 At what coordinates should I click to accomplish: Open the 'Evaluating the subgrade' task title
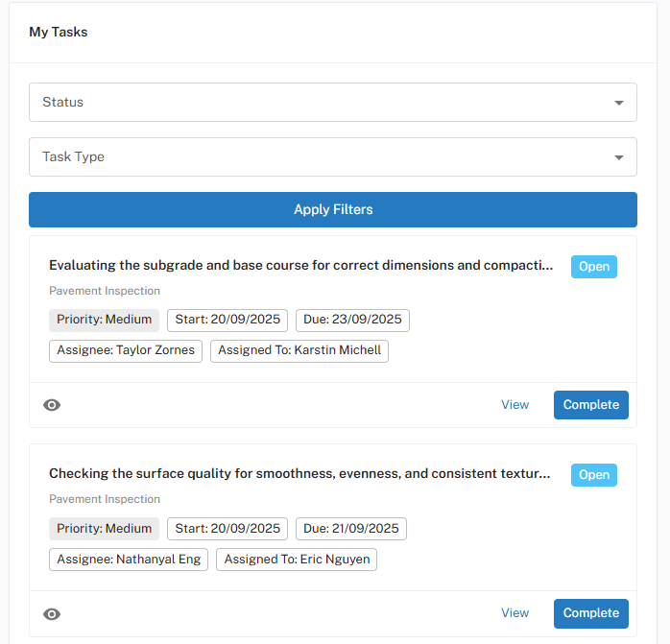(x=301, y=266)
